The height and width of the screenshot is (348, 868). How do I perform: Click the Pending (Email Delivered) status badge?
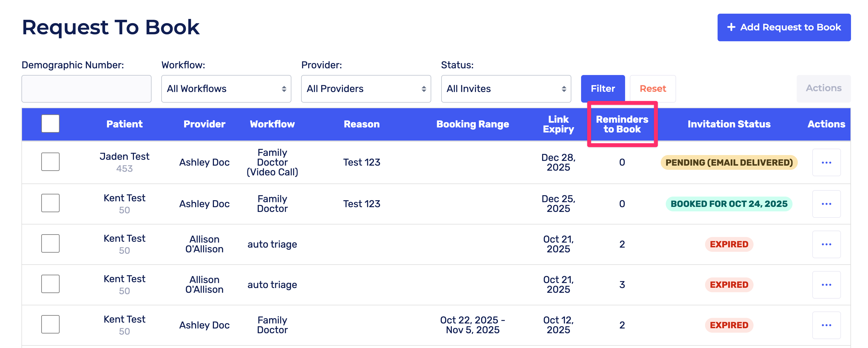728,163
